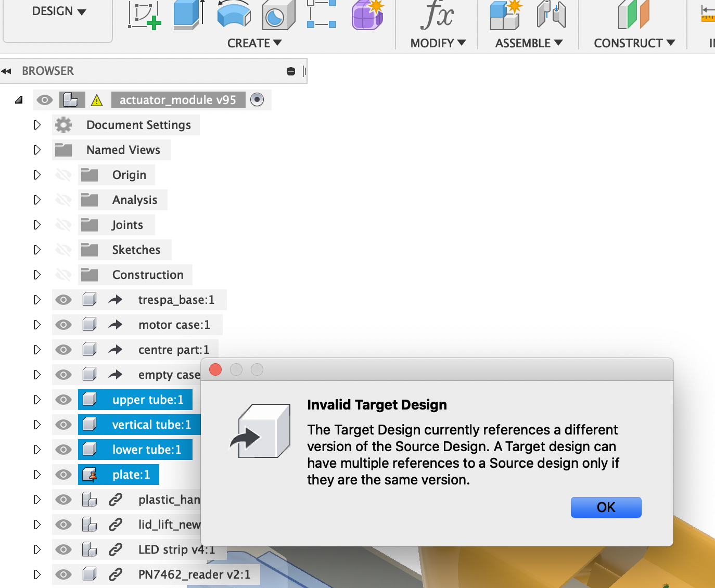The width and height of the screenshot is (715, 588).
Task: Click OK in Invalid Target Design dialog
Action: 606,507
